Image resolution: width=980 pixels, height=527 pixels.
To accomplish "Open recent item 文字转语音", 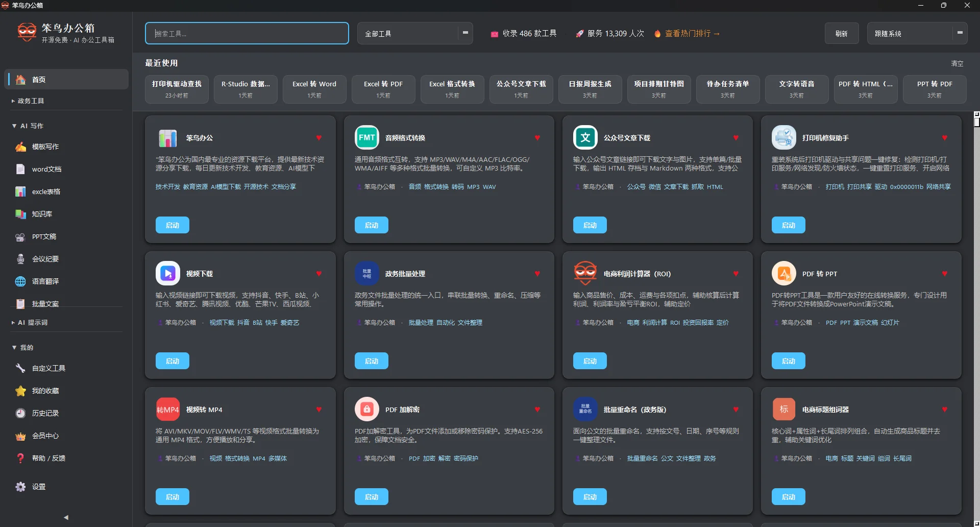I will click(797, 89).
